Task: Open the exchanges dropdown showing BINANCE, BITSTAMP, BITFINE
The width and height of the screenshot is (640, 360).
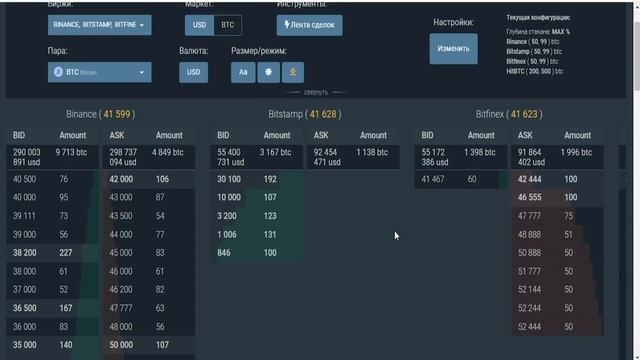Action: coord(100,25)
